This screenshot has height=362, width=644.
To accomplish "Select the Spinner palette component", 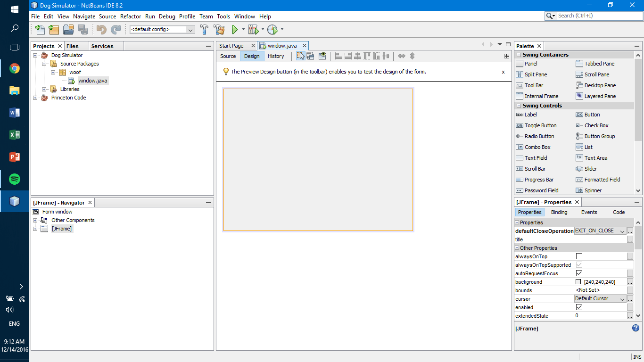I will coord(589,190).
